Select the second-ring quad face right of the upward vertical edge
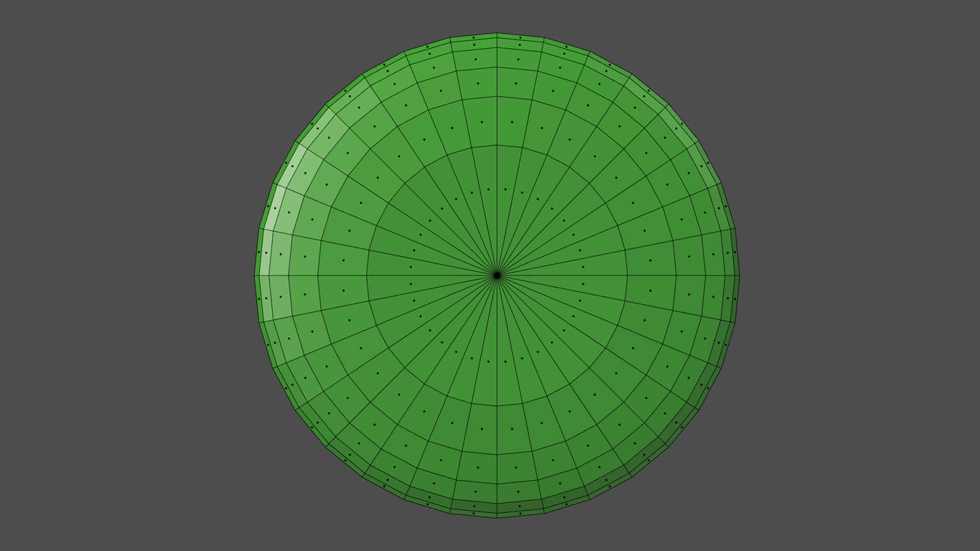Screen dimensions: 980x551 pos(512,122)
